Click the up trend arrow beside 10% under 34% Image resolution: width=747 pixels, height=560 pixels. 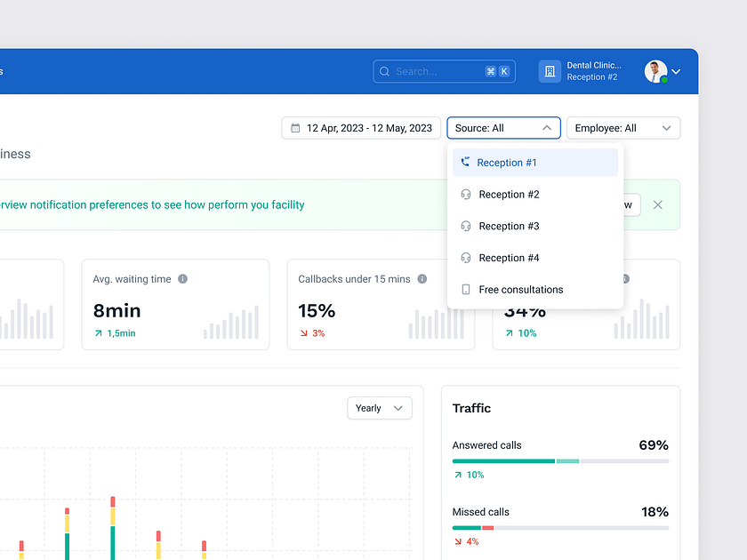510,333
